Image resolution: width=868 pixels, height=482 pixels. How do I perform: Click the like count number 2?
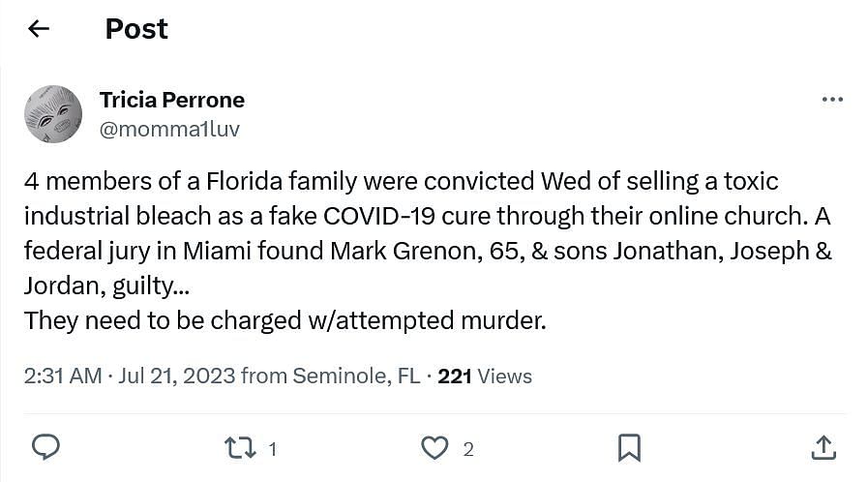click(468, 449)
